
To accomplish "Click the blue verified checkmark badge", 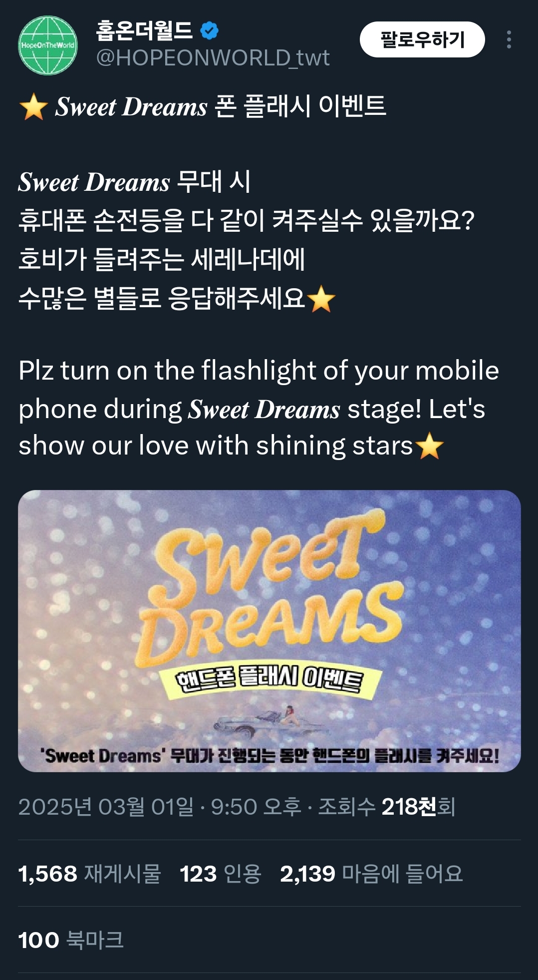I will coord(209,31).
